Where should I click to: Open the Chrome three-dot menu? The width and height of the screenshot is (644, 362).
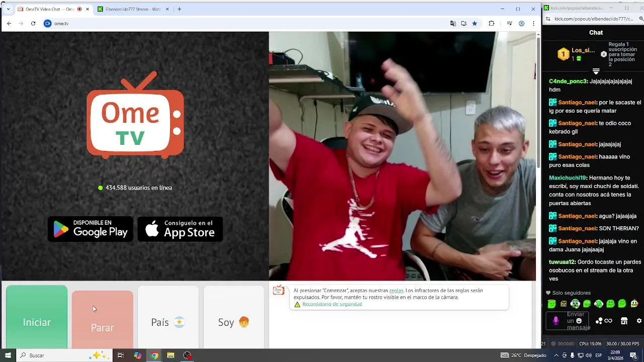pos(533,24)
